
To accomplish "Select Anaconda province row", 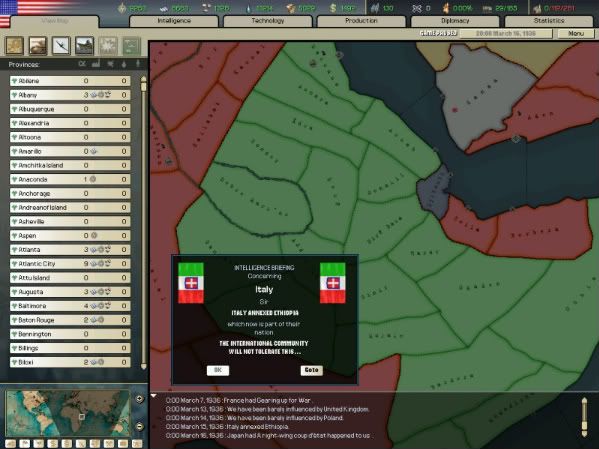I will pyautogui.click(x=70, y=179).
